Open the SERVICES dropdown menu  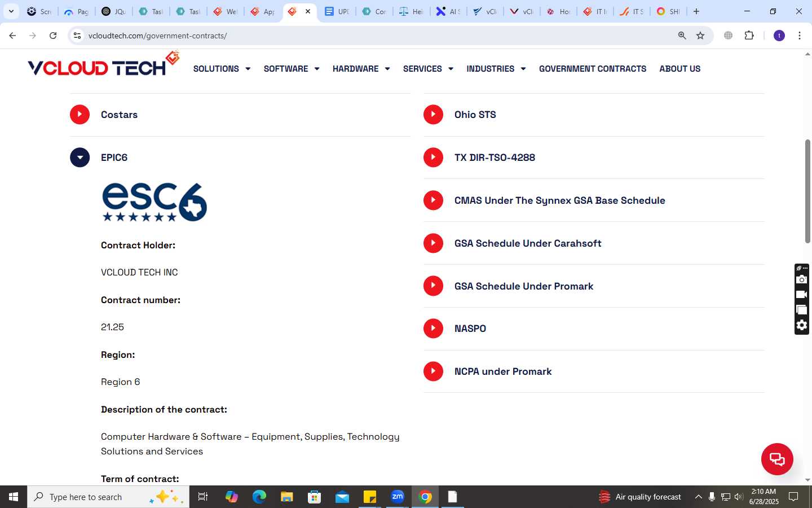coord(428,69)
